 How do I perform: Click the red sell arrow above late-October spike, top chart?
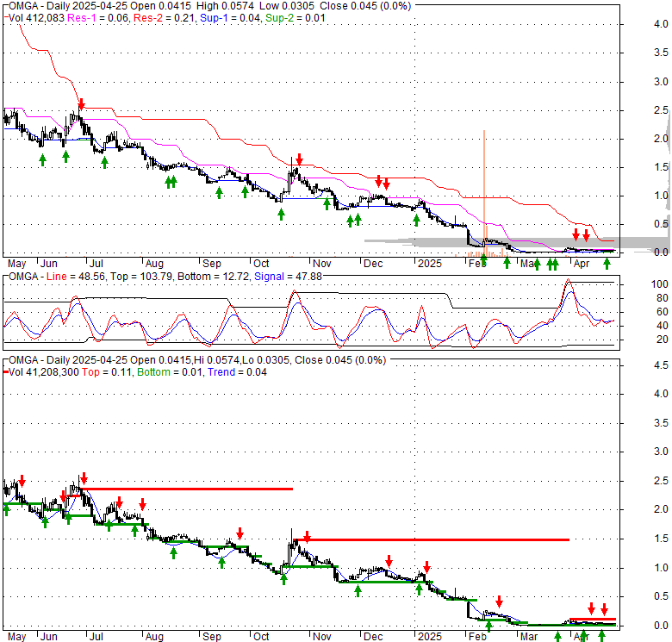click(299, 159)
